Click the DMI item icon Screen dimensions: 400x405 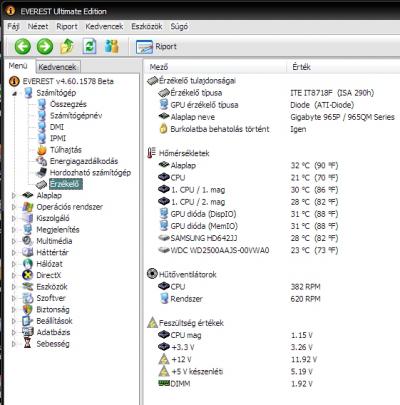[x=42, y=127]
